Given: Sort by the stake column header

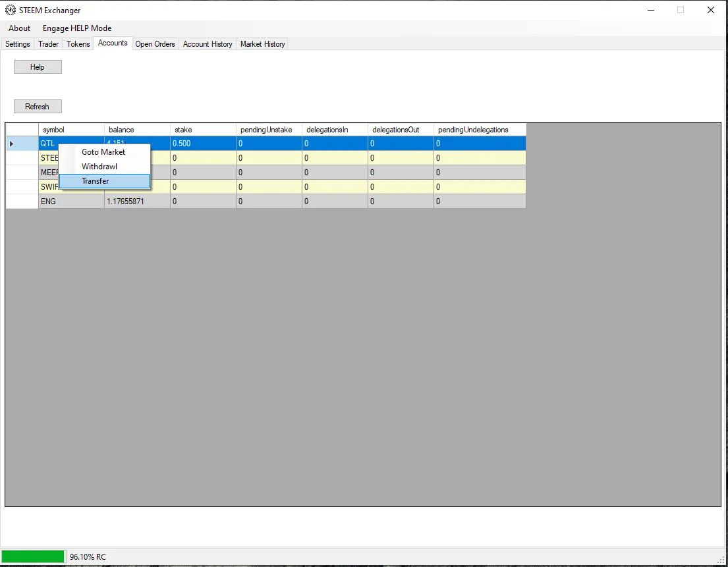Looking at the screenshot, I should (x=204, y=130).
